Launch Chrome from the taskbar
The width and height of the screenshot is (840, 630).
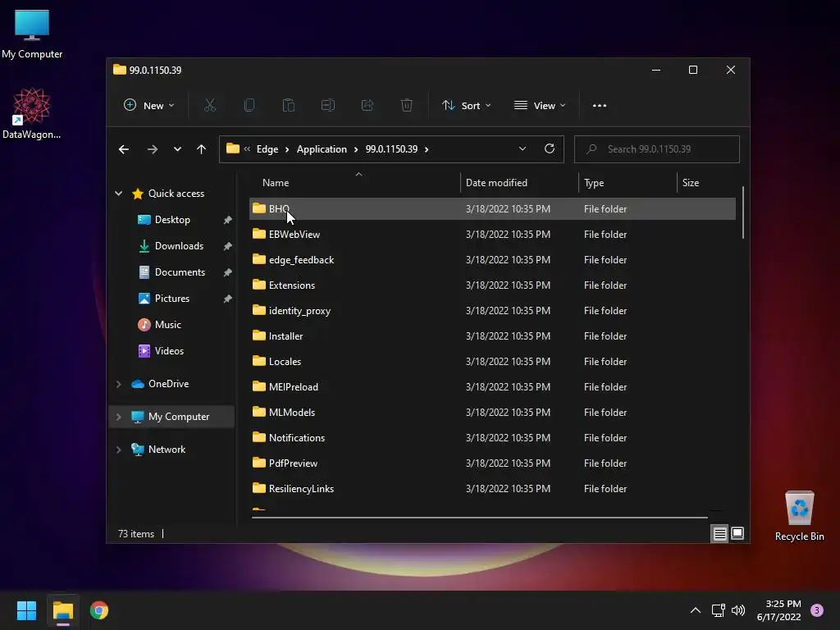[x=99, y=610]
